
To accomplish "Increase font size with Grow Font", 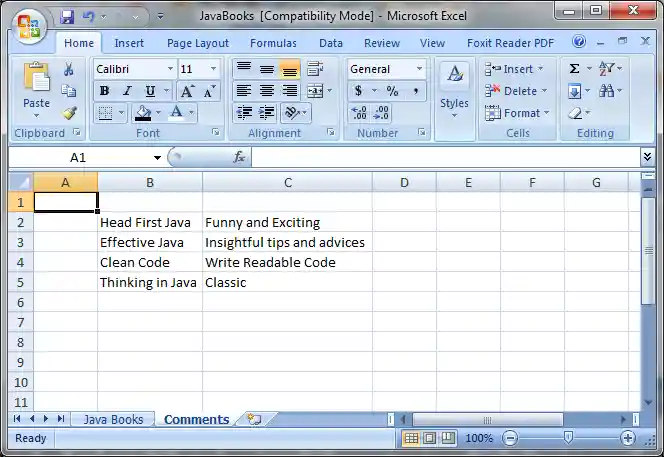I will (187, 91).
